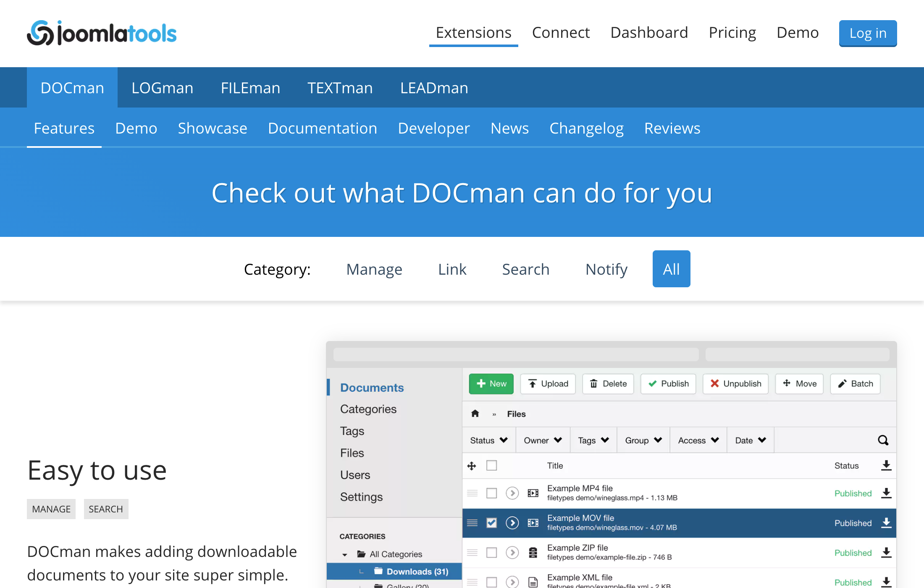Click the joomlatools logo
Screen dimensions: 924x588
tap(102, 33)
